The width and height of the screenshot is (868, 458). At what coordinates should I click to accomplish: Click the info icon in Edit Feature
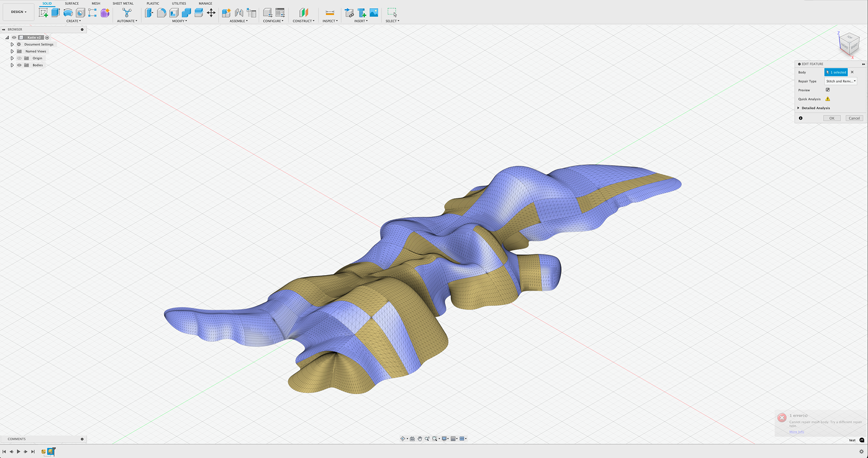click(801, 118)
